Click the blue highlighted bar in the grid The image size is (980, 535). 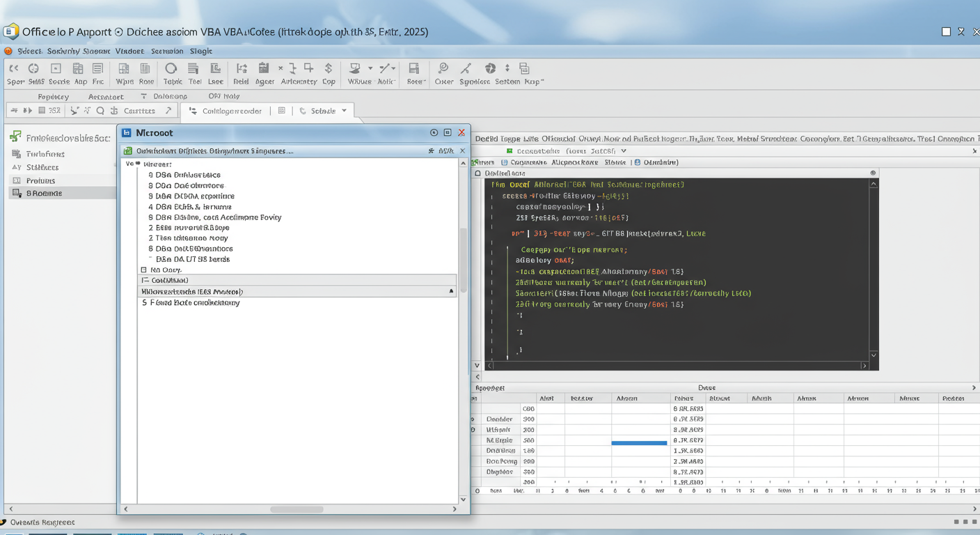639,442
